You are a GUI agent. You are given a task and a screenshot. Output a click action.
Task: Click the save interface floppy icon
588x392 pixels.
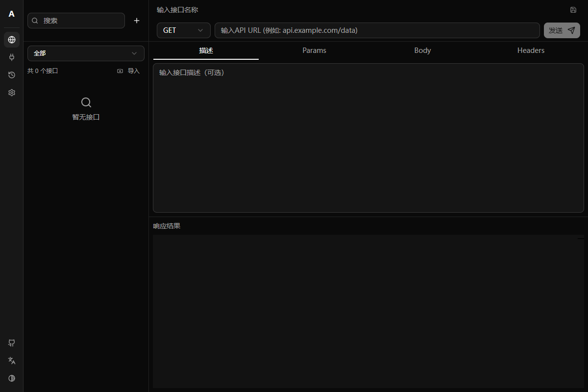573,10
